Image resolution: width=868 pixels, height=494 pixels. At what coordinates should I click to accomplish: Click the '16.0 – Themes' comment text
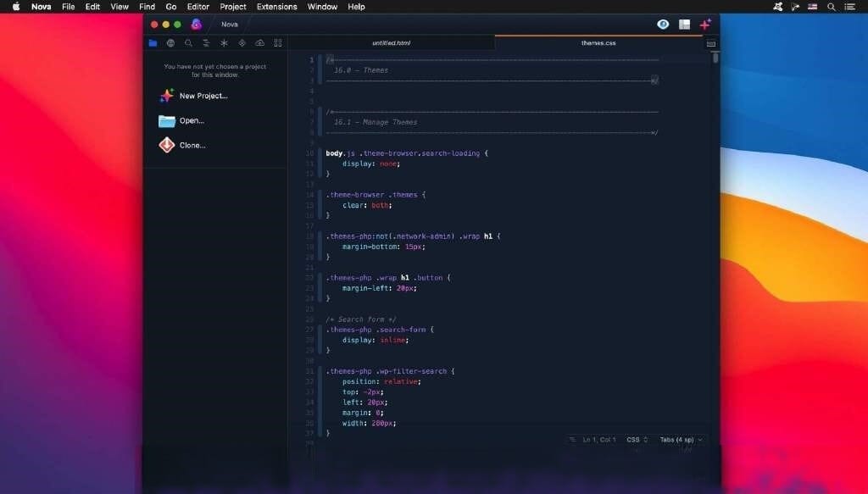[361, 70]
